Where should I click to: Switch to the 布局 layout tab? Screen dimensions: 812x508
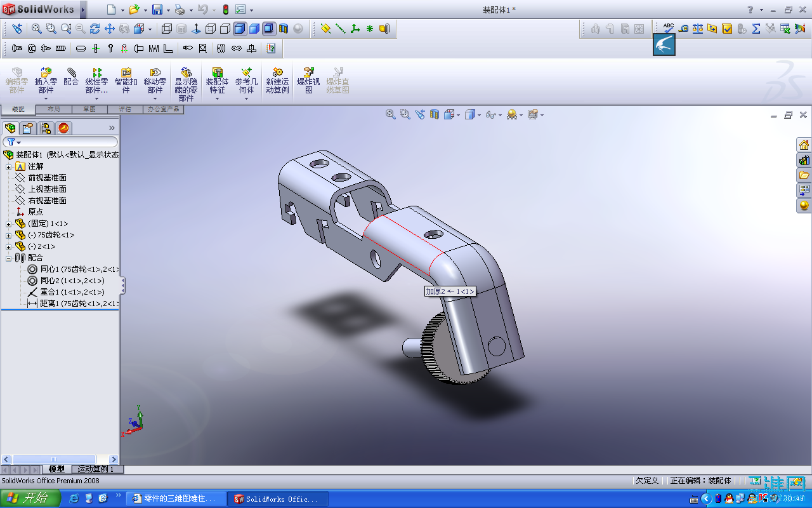[x=54, y=109]
